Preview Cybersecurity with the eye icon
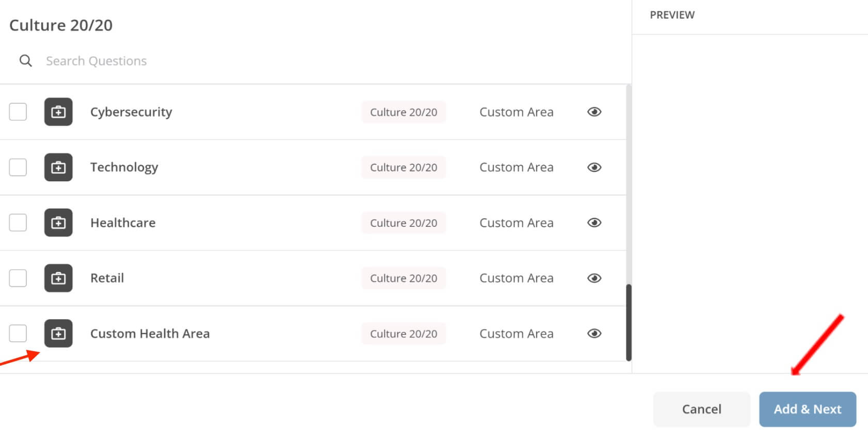Viewport: 868px width, 439px height. [x=594, y=112]
